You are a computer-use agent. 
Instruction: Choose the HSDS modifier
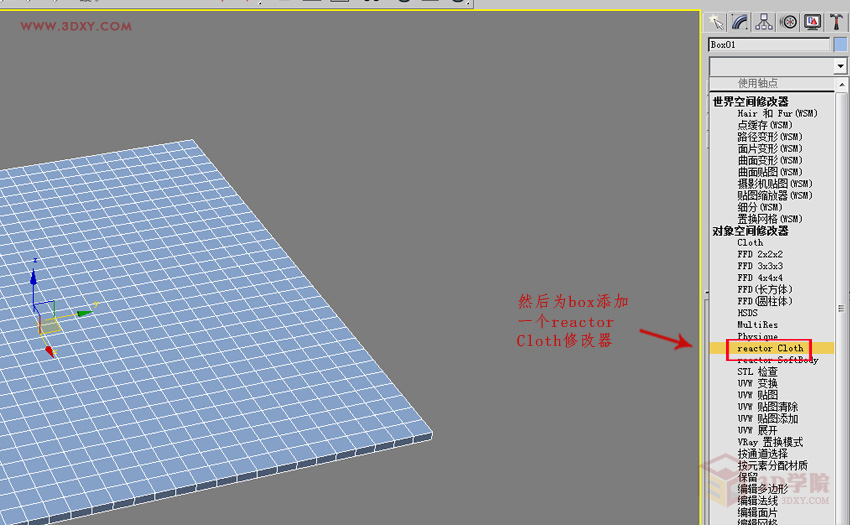tap(747, 313)
